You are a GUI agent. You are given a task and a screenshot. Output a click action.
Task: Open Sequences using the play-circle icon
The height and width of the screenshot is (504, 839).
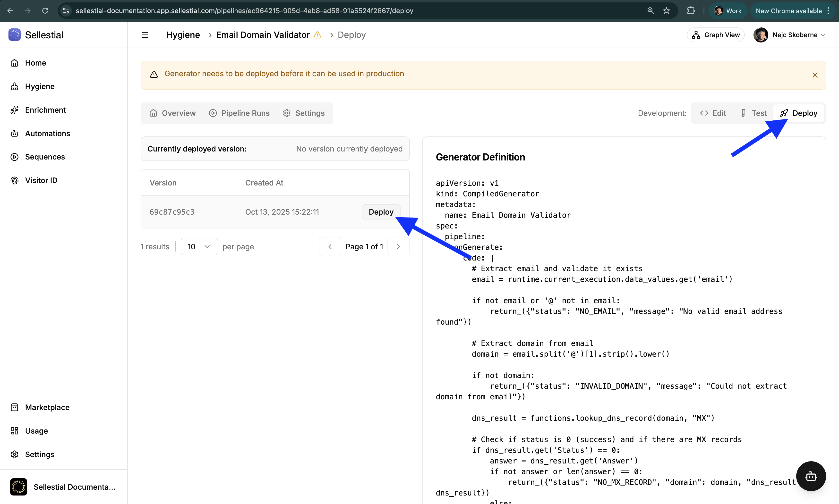coord(14,157)
